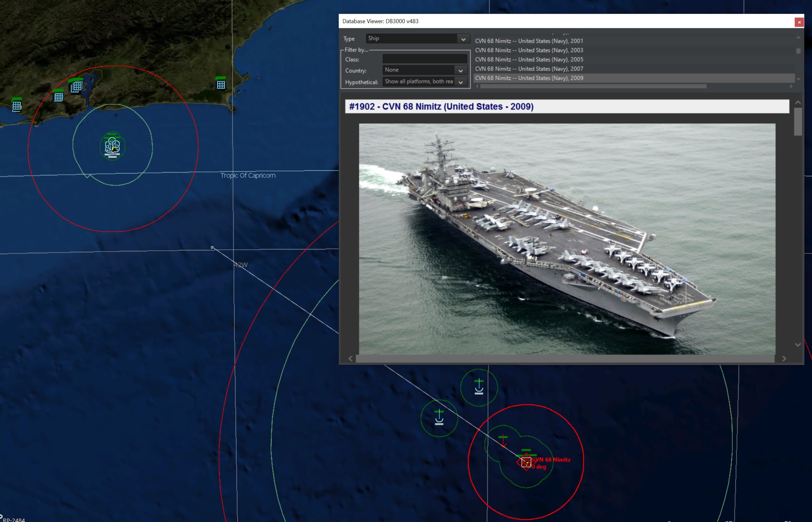The width and height of the screenshot is (812, 522).
Task: Click the Tropic Of Capricorn map label
Action: 248,175
